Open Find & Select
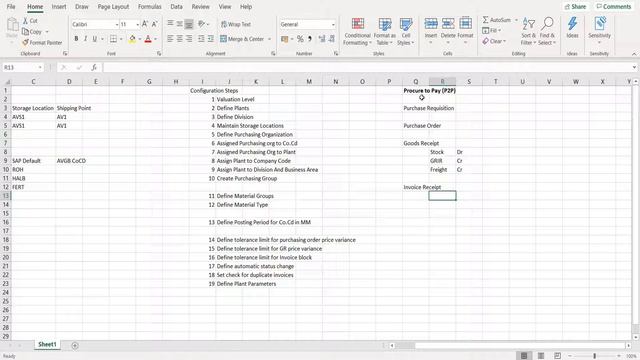Image resolution: width=640 pixels, height=360 pixels. point(547,31)
